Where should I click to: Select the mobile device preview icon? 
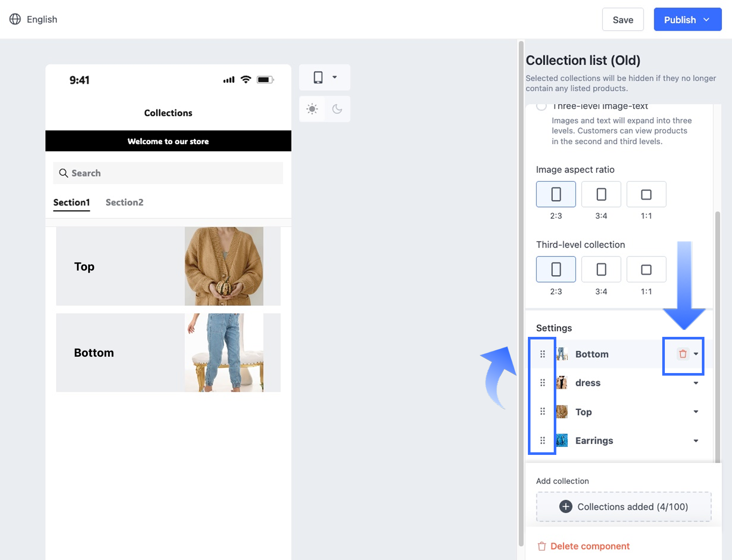[318, 78]
